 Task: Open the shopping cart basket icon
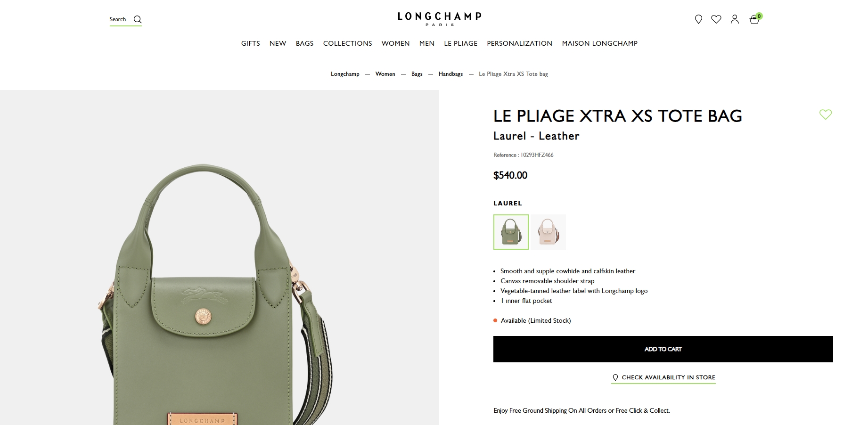click(x=754, y=19)
